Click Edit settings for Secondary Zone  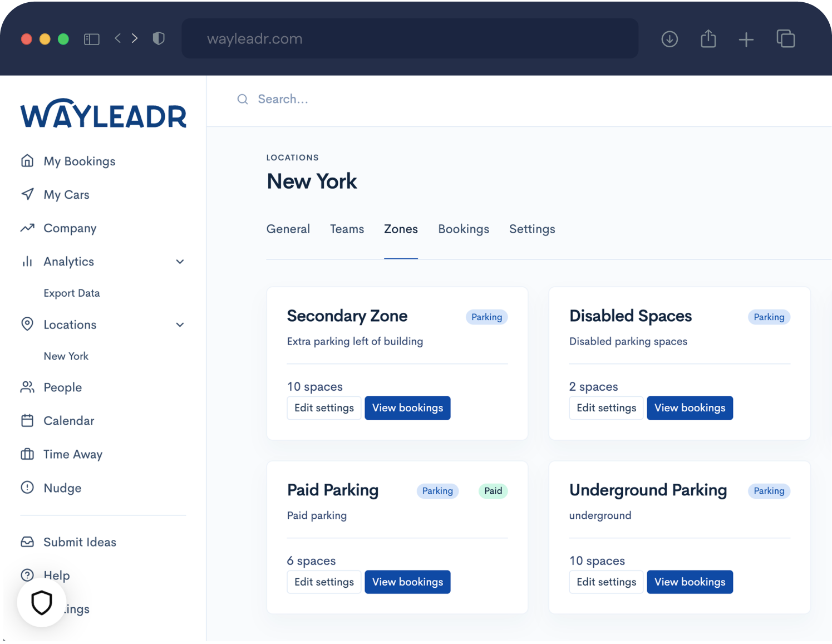pyautogui.click(x=324, y=407)
